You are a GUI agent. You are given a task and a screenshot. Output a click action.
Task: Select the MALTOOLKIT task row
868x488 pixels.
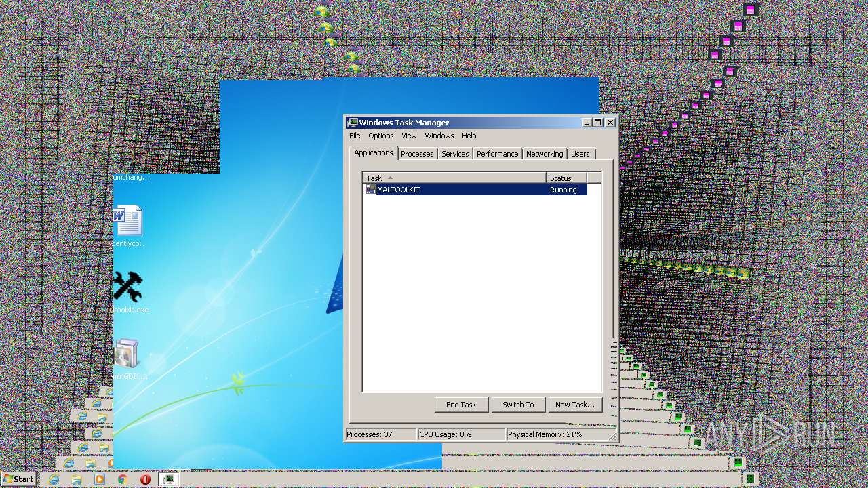tap(475, 190)
